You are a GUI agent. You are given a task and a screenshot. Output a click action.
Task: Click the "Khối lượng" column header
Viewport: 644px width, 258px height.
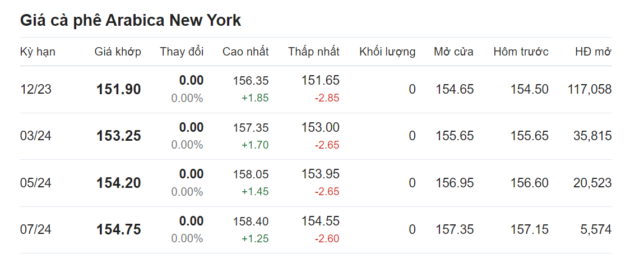coord(387,52)
